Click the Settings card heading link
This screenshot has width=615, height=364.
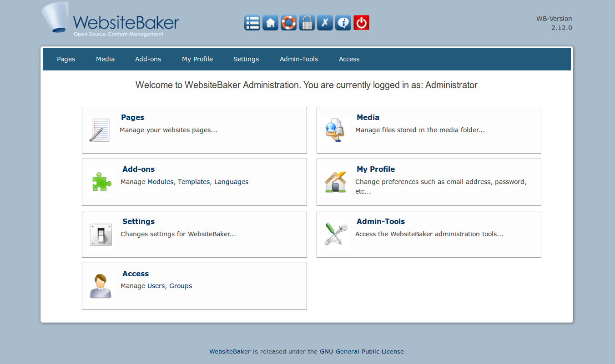pos(139,221)
